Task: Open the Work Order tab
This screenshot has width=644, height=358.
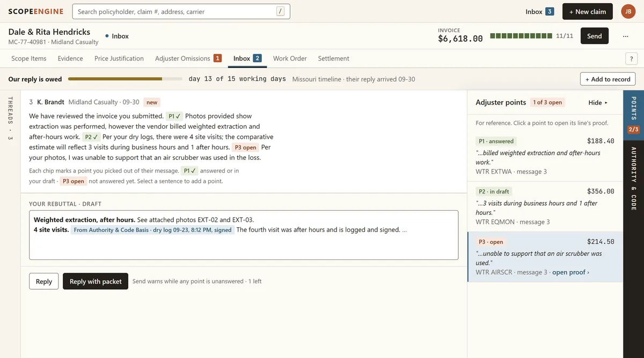Action: pyautogui.click(x=290, y=58)
